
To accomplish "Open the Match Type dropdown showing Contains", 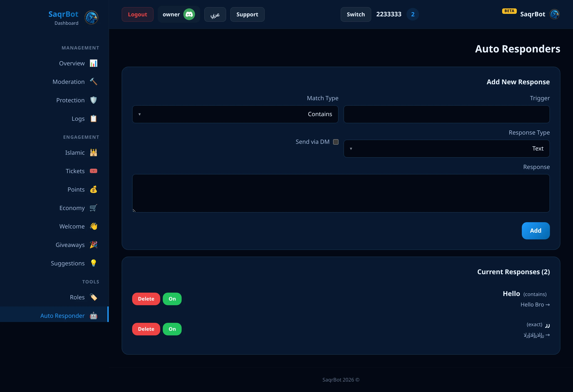I will click(235, 114).
